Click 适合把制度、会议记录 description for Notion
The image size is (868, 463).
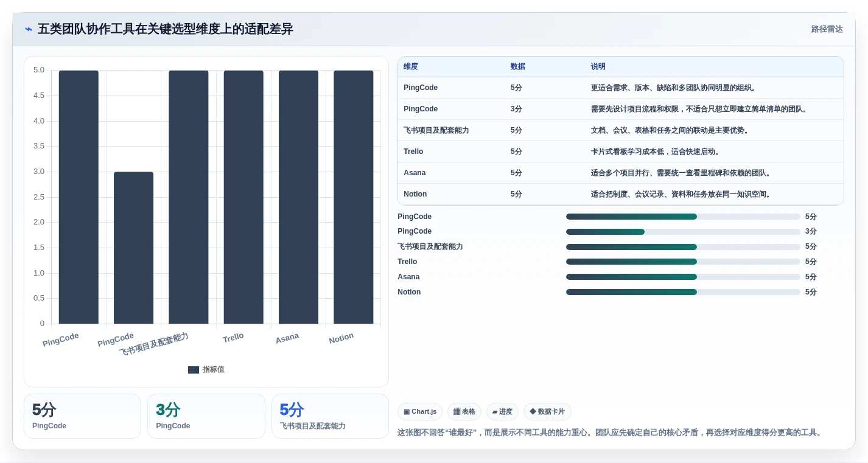[683, 194]
